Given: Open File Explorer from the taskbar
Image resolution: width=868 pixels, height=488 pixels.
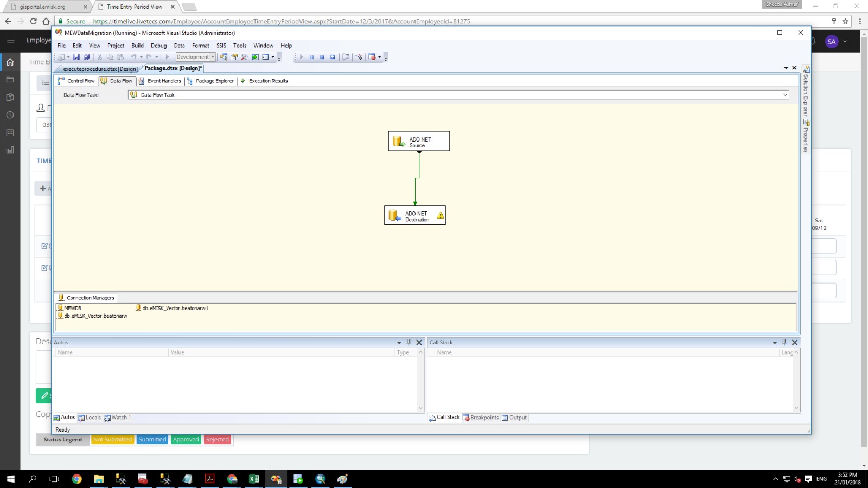Looking at the screenshot, I should pyautogui.click(x=99, y=479).
